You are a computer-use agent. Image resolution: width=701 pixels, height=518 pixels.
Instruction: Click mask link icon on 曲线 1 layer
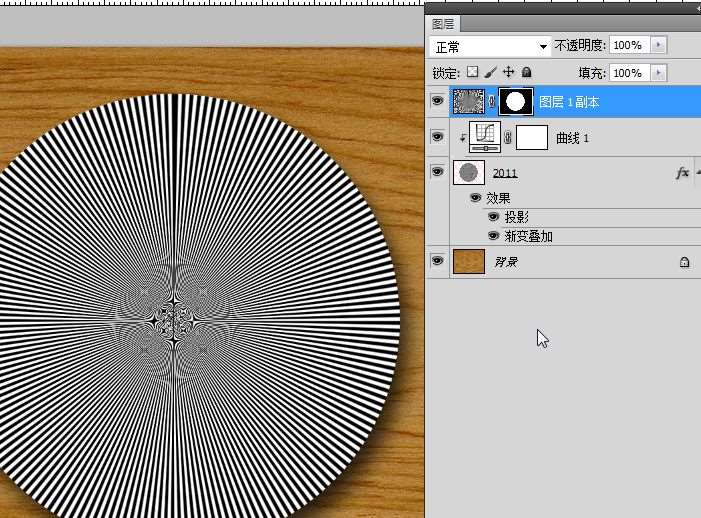coord(508,137)
